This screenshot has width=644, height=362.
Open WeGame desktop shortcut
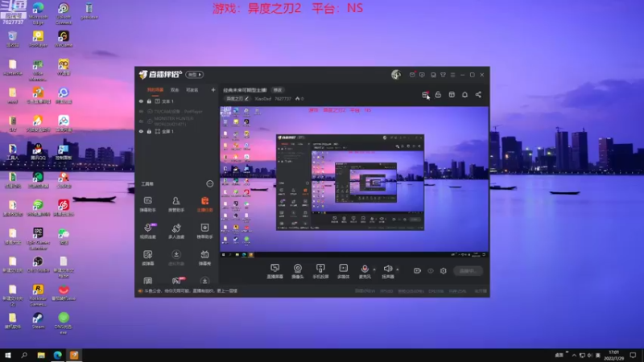[x=64, y=39]
